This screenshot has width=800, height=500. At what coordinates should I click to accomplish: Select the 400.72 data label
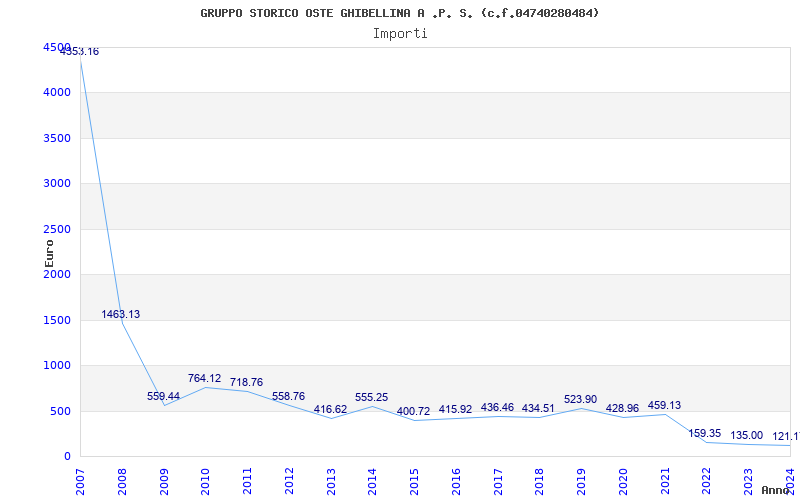[x=413, y=411]
